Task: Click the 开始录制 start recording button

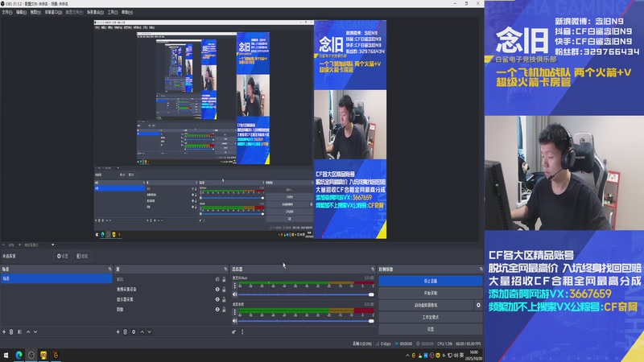Action: 430,293
